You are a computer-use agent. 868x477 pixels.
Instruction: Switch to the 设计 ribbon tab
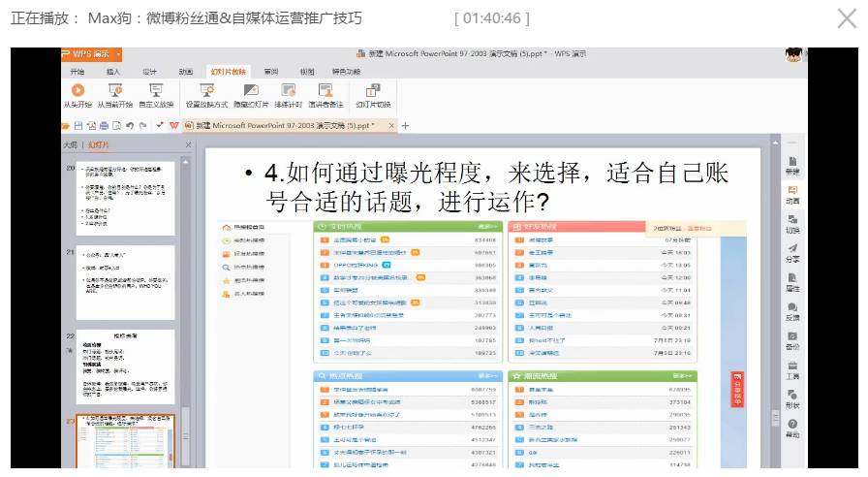coord(149,72)
